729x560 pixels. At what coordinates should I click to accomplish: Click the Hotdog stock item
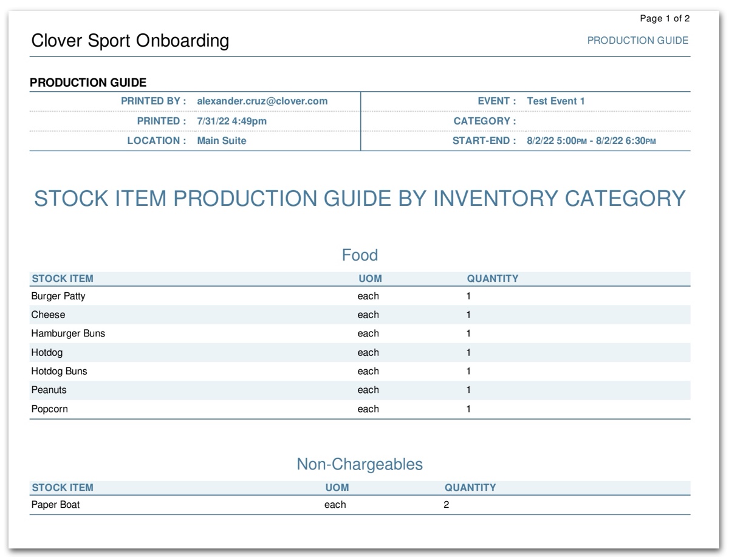tap(47, 352)
